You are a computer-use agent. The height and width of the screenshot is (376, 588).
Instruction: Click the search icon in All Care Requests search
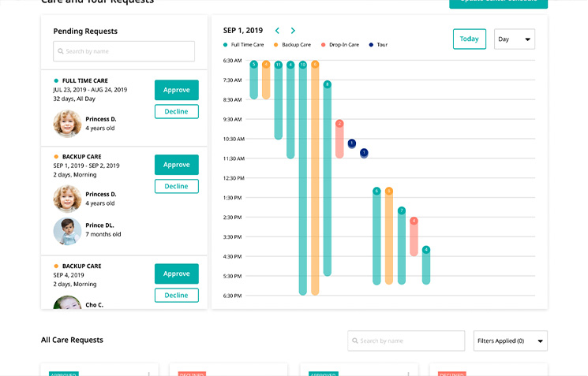pos(354,341)
